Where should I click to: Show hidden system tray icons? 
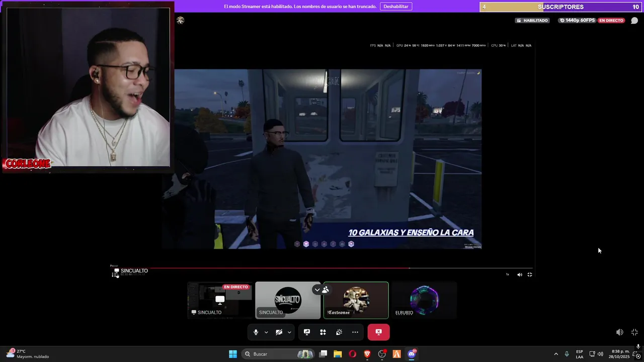pyautogui.click(x=556, y=354)
